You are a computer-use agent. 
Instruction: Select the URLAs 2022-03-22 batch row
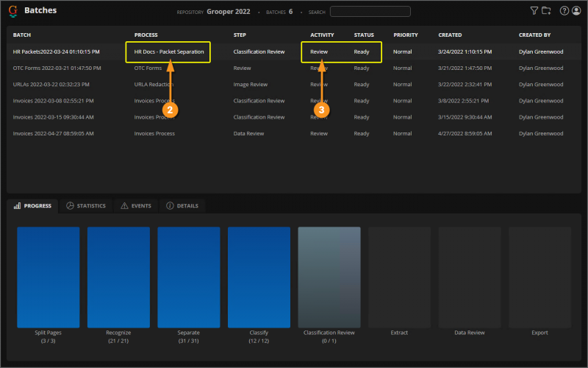51,85
